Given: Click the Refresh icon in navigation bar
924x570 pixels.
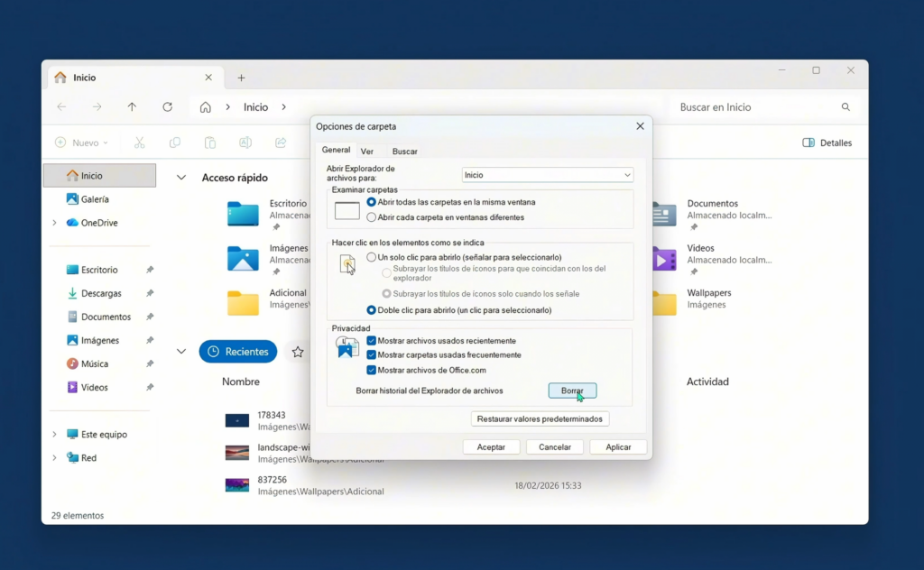Looking at the screenshot, I should (167, 107).
